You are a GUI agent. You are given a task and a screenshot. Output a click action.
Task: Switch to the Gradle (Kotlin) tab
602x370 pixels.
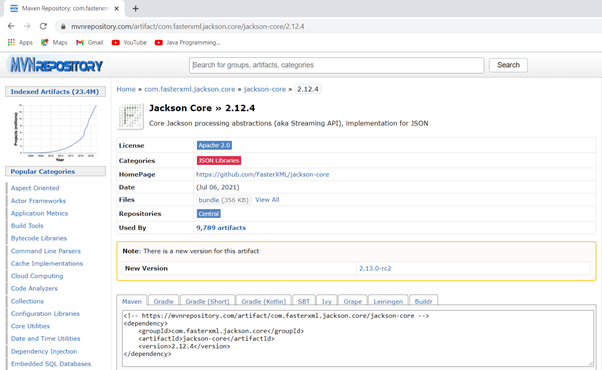(x=264, y=301)
